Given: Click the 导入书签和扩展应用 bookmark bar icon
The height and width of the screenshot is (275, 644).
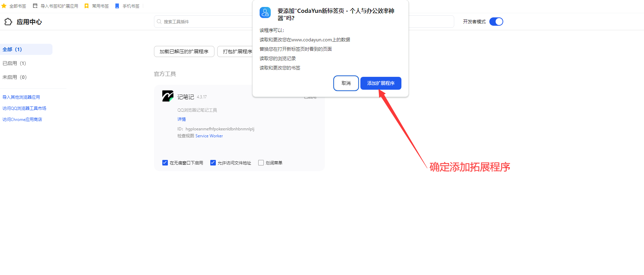Looking at the screenshot, I should pos(35,6).
